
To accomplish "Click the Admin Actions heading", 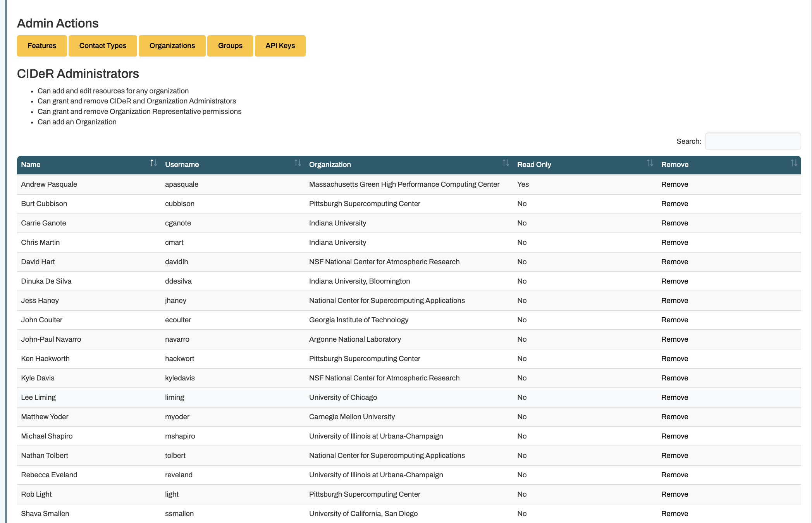I will tap(58, 23).
